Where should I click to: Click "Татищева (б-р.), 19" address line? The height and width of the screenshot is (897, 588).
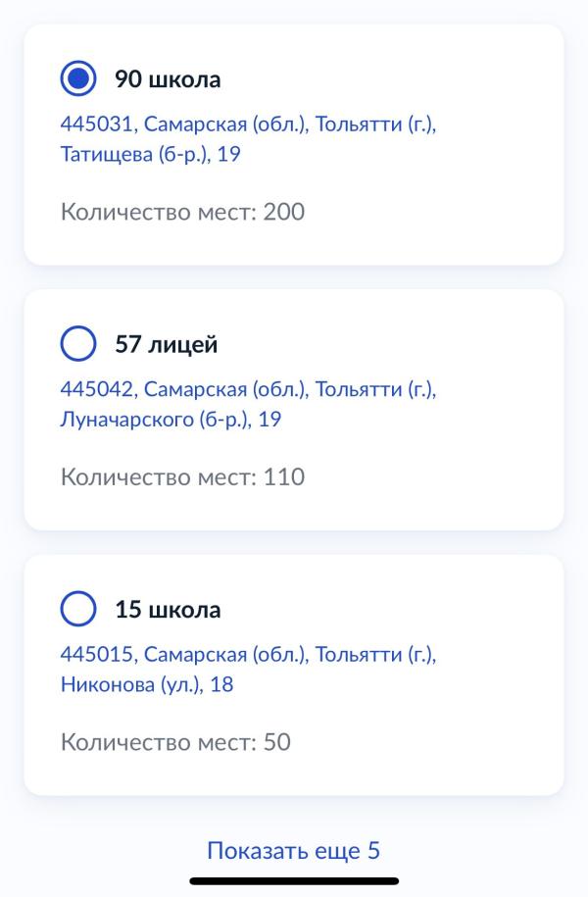[x=150, y=155]
